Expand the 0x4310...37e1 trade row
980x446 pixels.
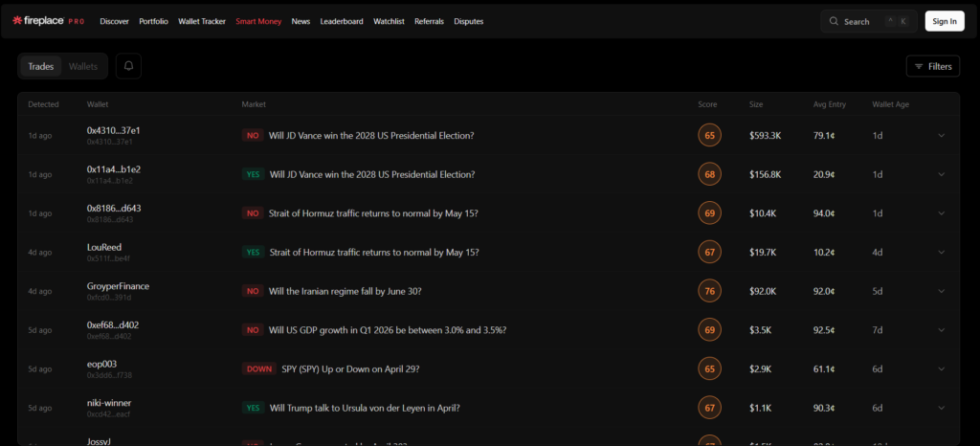(942, 136)
